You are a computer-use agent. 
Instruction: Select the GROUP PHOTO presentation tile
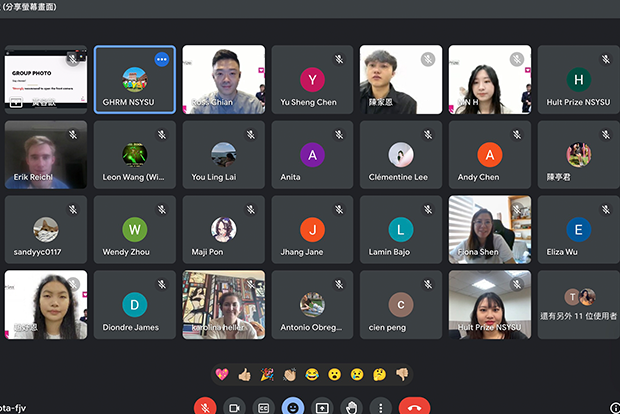[45, 79]
